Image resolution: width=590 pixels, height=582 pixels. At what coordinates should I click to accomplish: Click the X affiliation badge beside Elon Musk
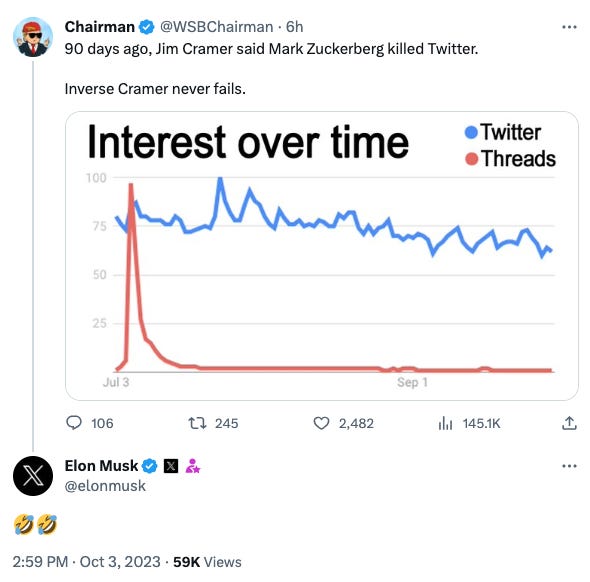[x=171, y=466]
